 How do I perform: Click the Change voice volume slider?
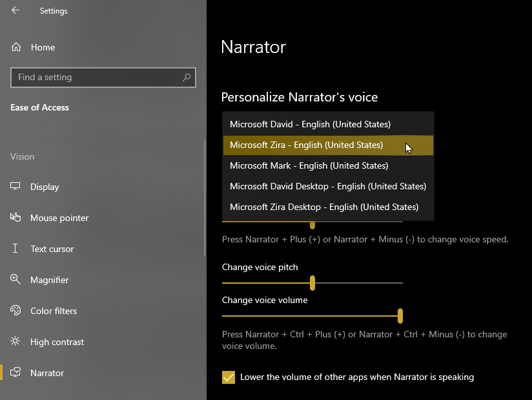click(x=312, y=316)
